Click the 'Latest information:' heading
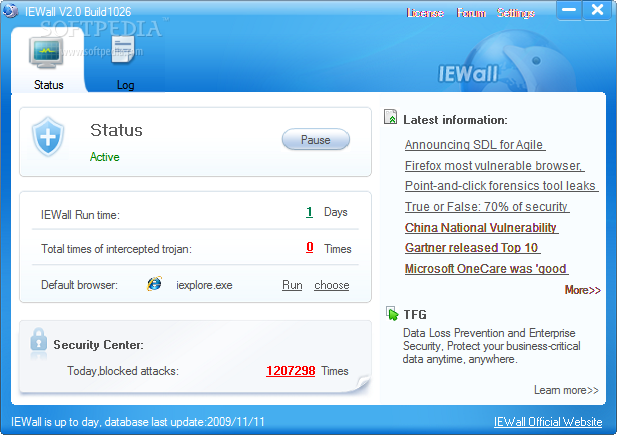 (x=455, y=120)
